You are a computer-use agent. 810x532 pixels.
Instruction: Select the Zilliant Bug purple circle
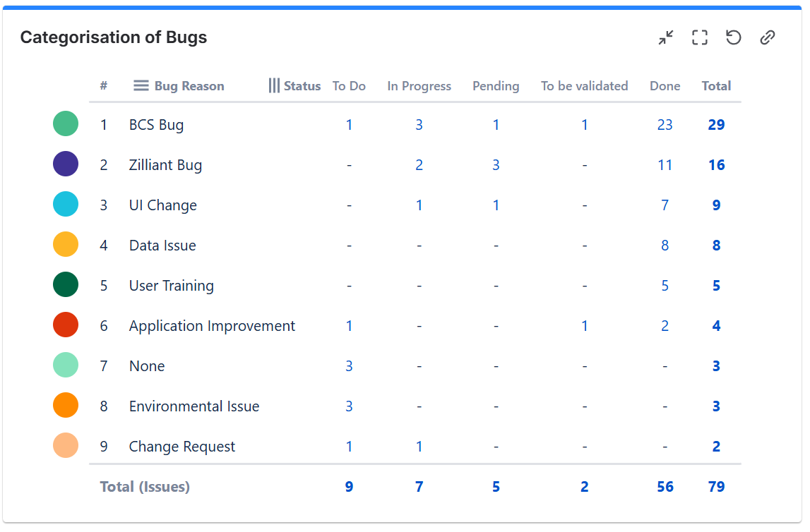[66, 164]
